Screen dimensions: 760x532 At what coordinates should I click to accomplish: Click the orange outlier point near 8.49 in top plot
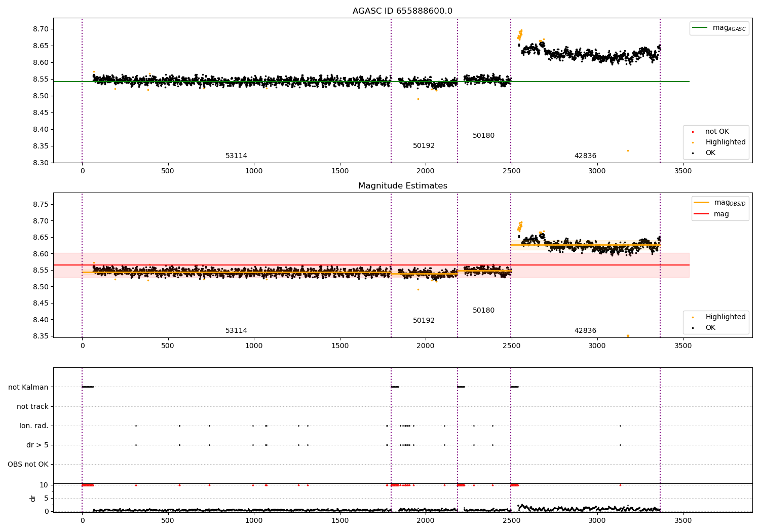[x=418, y=99]
